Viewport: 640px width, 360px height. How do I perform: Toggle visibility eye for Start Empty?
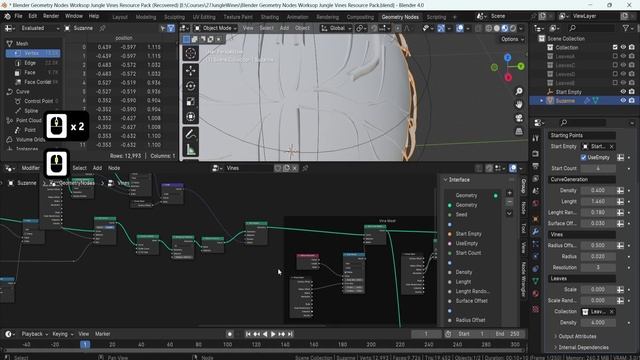[x=623, y=92]
